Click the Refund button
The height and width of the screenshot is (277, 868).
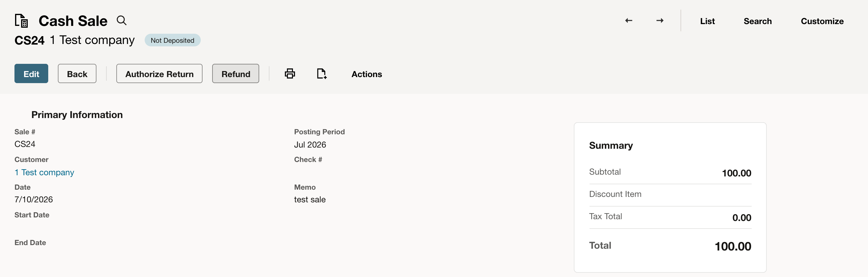235,74
